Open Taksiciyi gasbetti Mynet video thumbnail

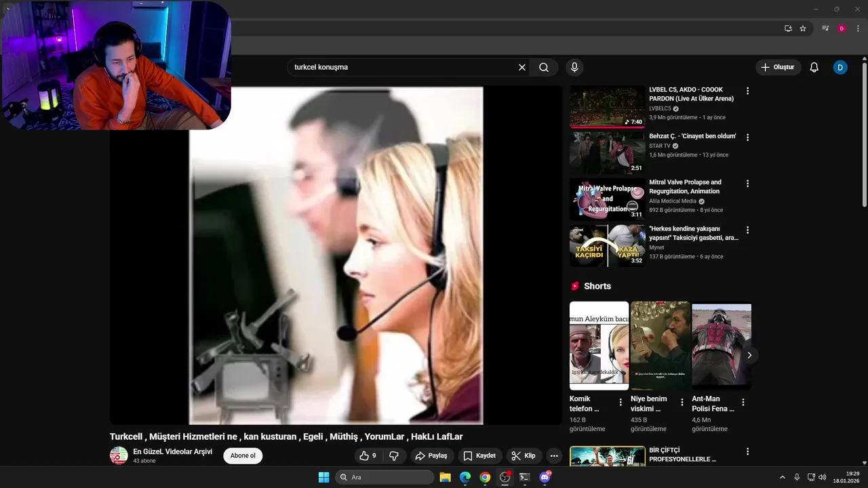coord(607,245)
